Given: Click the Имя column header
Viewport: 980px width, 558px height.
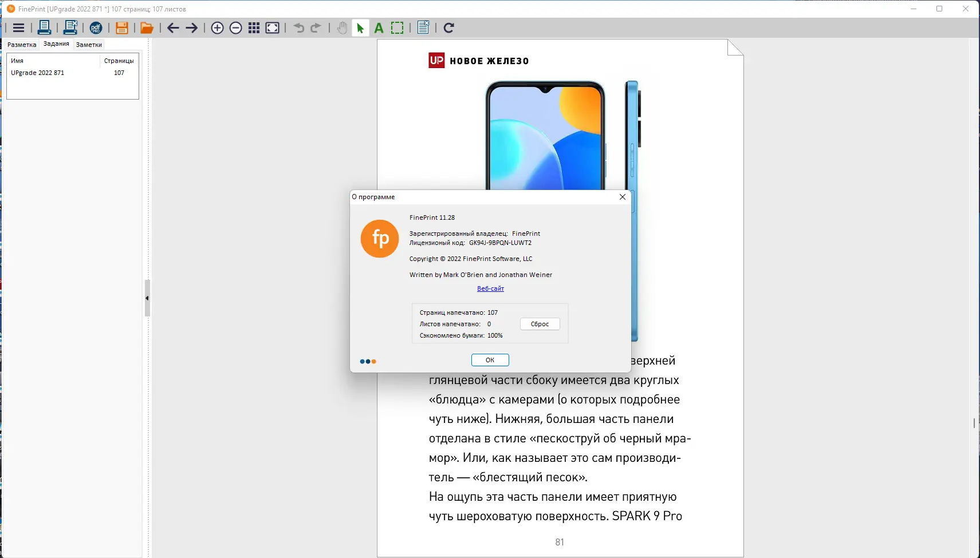Looking at the screenshot, I should (x=54, y=61).
